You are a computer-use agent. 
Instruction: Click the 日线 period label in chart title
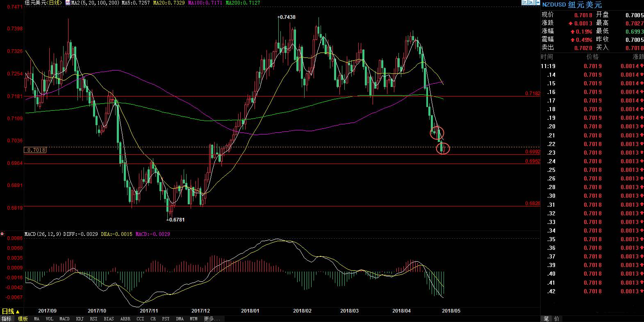click(54, 3)
